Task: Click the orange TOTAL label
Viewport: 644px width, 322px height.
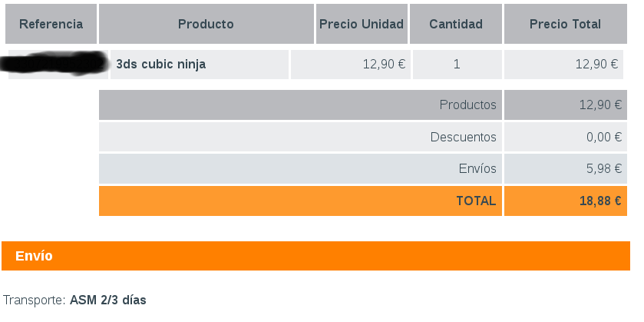Action: pyautogui.click(x=476, y=201)
